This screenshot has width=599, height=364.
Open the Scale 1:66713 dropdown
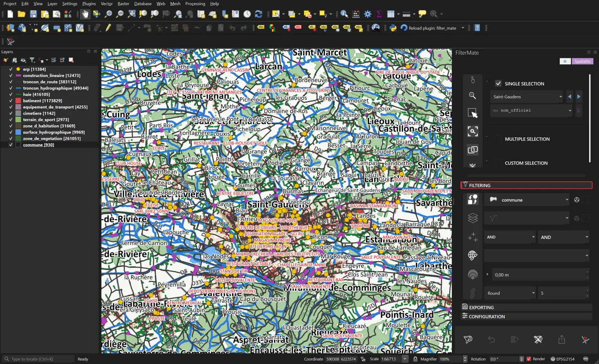coord(405,359)
